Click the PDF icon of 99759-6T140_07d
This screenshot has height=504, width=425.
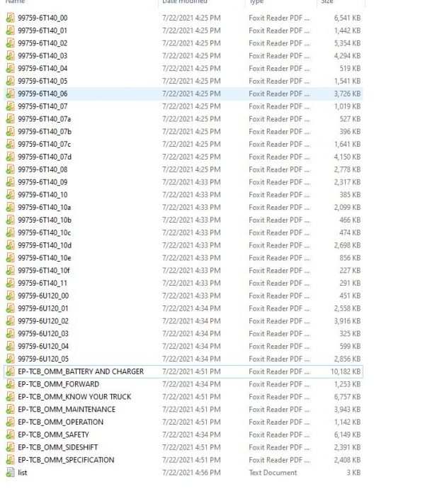click(x=11, y=157)
